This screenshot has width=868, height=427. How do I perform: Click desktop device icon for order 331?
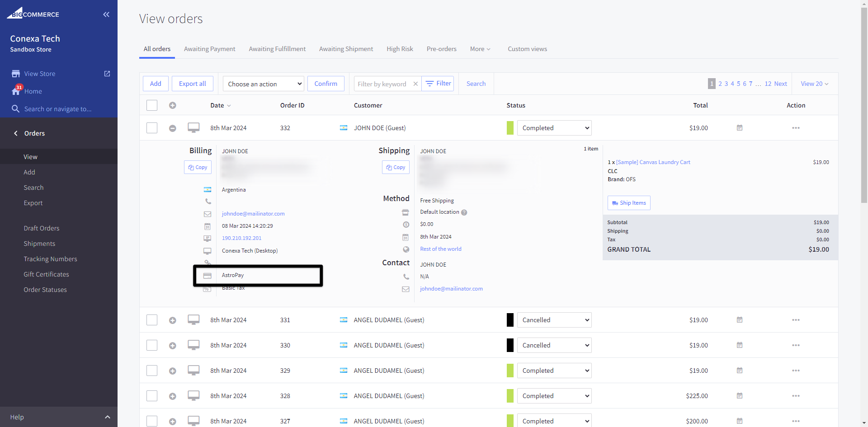coord(193,320)
